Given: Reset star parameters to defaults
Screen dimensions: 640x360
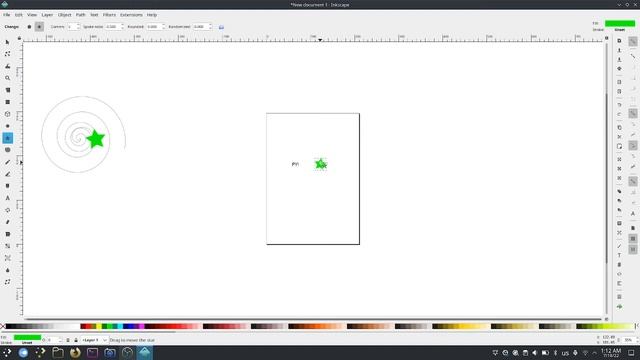Looking at the screenshot, I should pyautogui.click(x=221, y=27).
